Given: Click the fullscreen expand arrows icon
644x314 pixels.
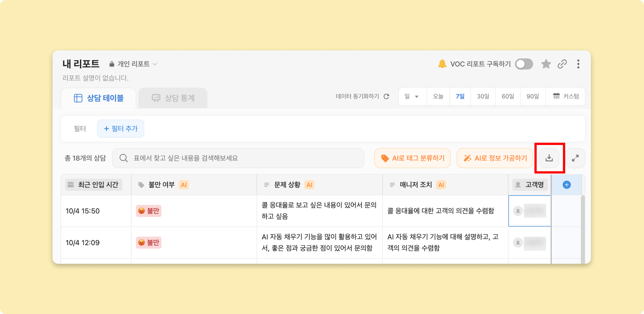Looking at the screenshot, I should click(x=575, y=158).
